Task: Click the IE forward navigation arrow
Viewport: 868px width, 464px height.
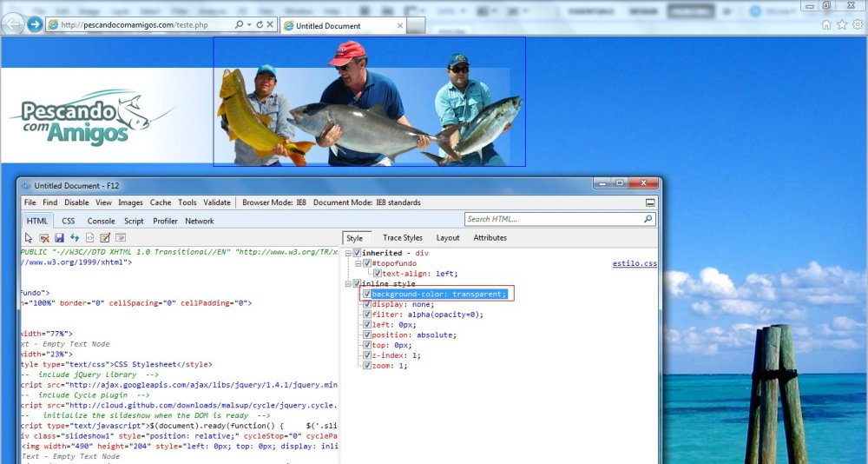Action: 35,24
